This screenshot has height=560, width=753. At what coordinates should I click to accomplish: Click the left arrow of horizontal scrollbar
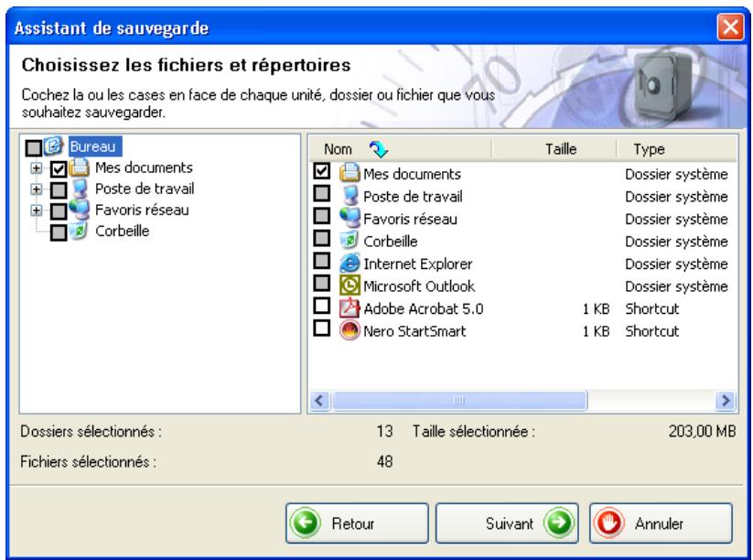coord(320,400)
